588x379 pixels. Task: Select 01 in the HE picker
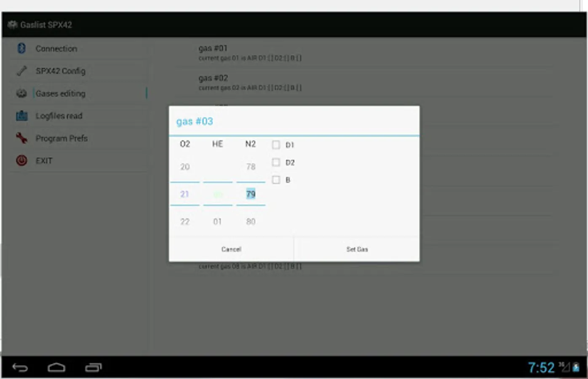[217, 221]
